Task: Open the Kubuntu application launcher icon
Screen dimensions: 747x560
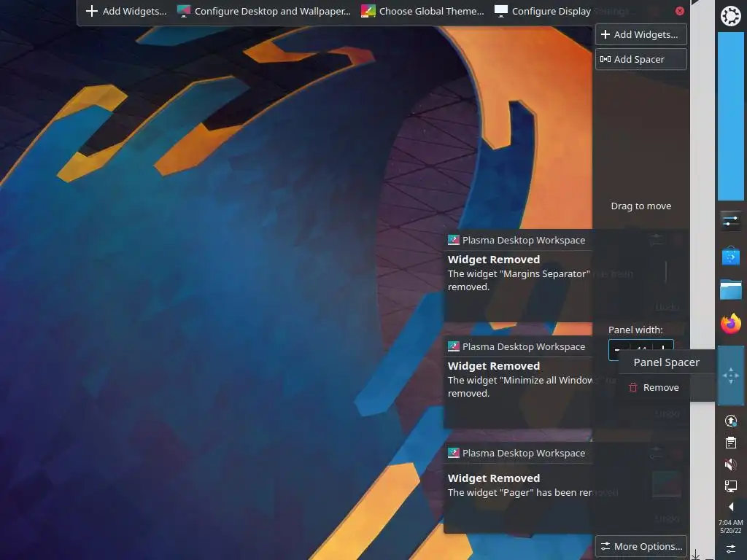Action: click(730, 16)
